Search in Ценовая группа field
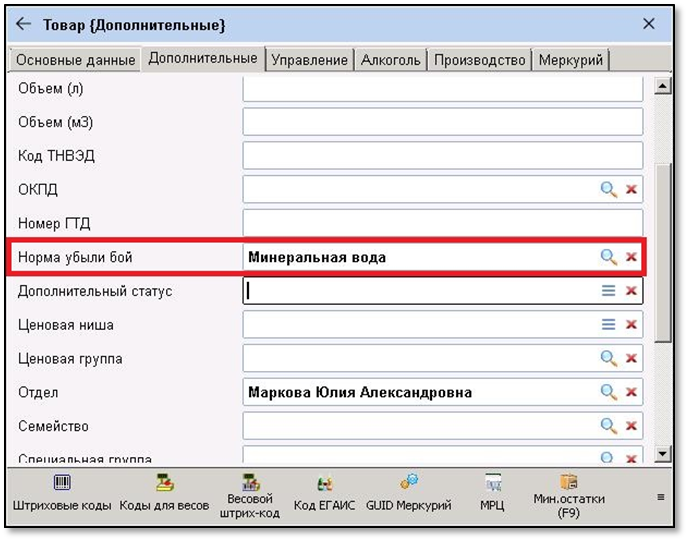 [608, 359]
